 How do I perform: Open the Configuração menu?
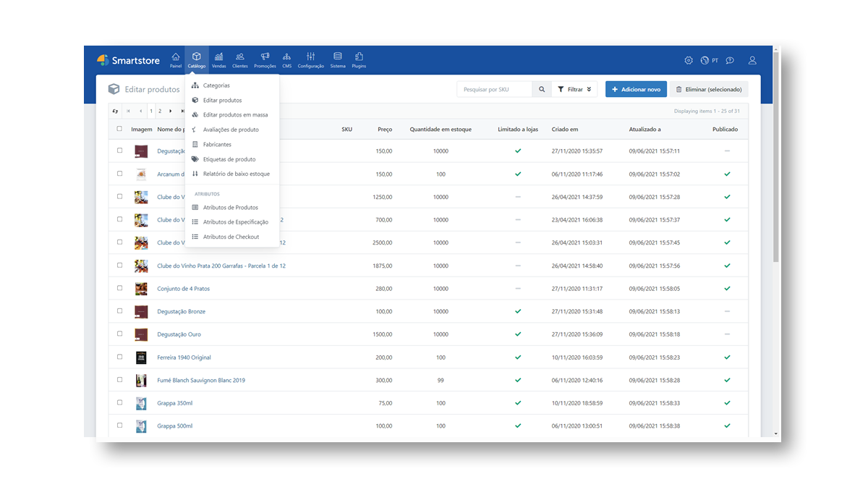click(x=311, y=60)
